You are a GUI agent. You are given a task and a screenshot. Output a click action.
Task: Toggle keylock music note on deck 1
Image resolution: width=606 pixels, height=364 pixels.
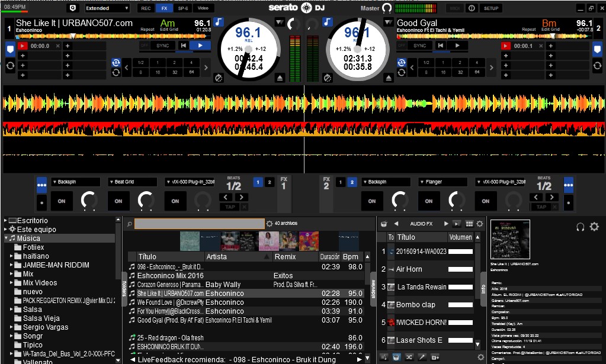219,22
